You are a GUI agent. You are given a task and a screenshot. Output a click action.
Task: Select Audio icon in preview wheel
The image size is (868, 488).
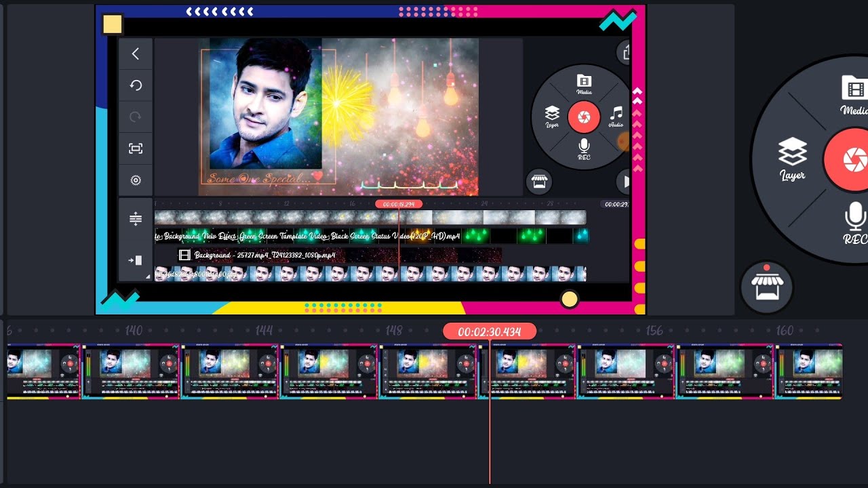click(x=616, y=117)
